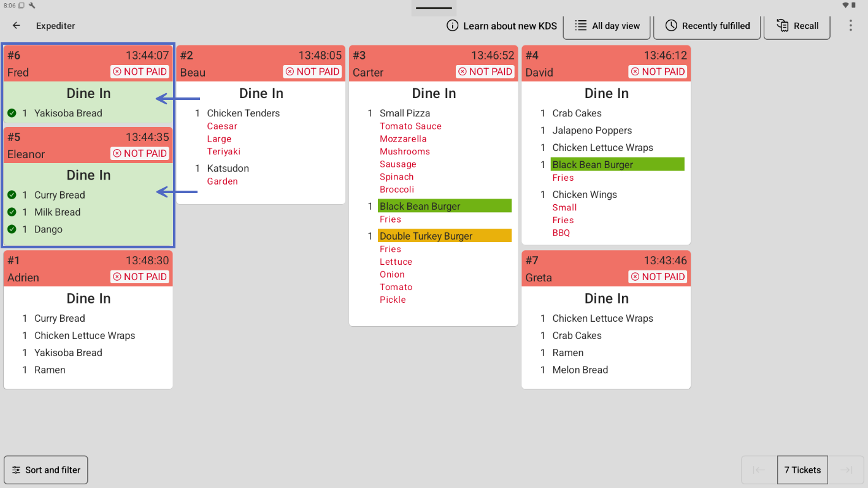
Task: Click the 7 Tickets counter
Action: click(x=802, y=470)
